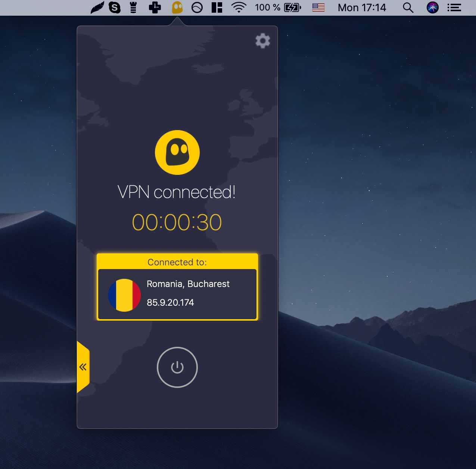Expand side panel with double chevron tab
The width and height of the screenshot is (476, 469).
tap(83, 367)
